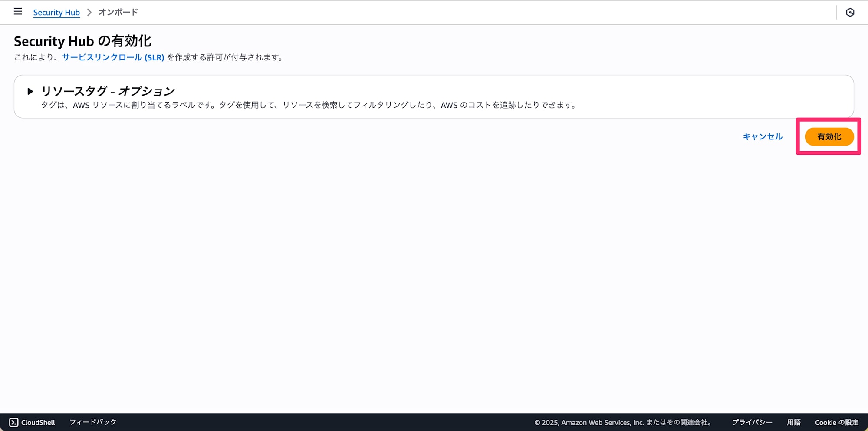Image resolution: width=868 pixels, height=431 pixels.
Task: Expand the リソースタグ - オプション section
Action: click(x=30, y=91)
